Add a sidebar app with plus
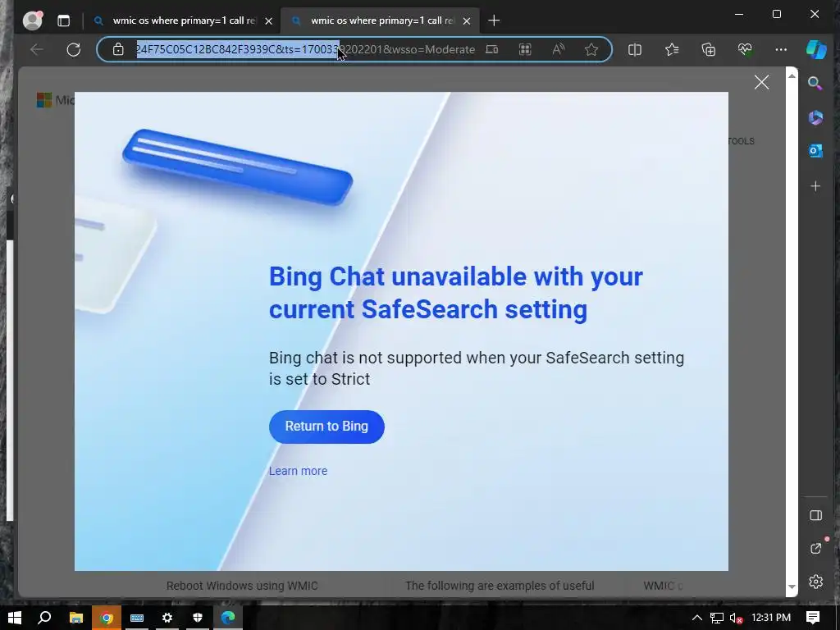The width and height of the screenshot is (840, 630). click(815, 186)
